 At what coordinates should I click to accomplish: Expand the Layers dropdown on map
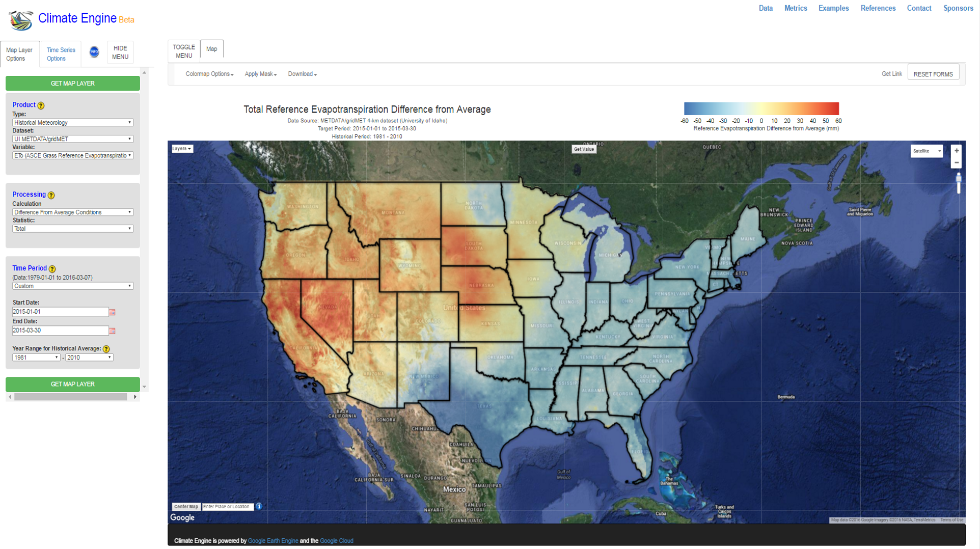(x=182, y=149)
